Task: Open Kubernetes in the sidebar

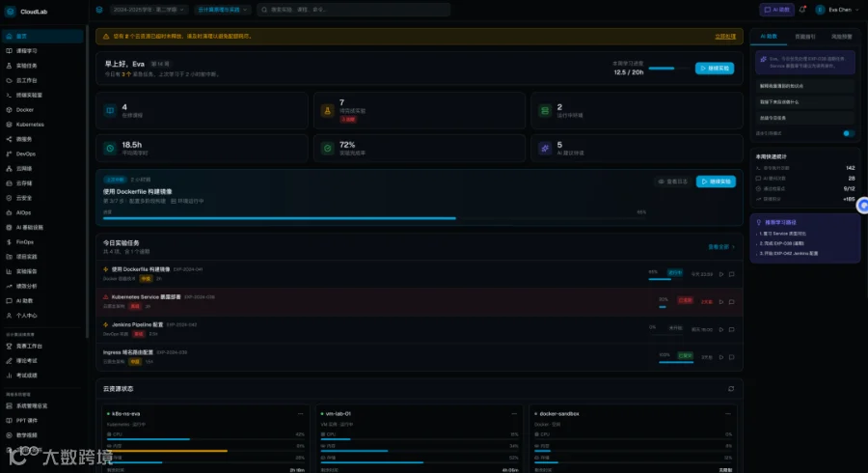Action: (x=29, y=125)
